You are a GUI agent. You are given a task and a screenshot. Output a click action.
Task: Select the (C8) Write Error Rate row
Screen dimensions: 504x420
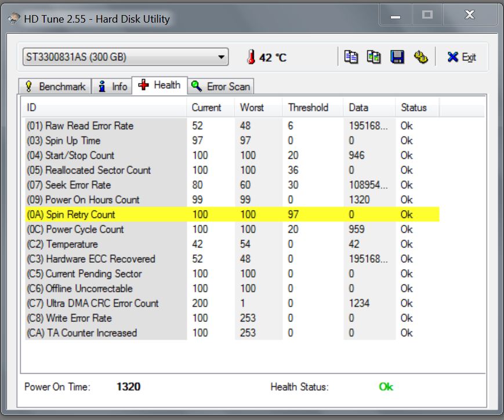232,318
